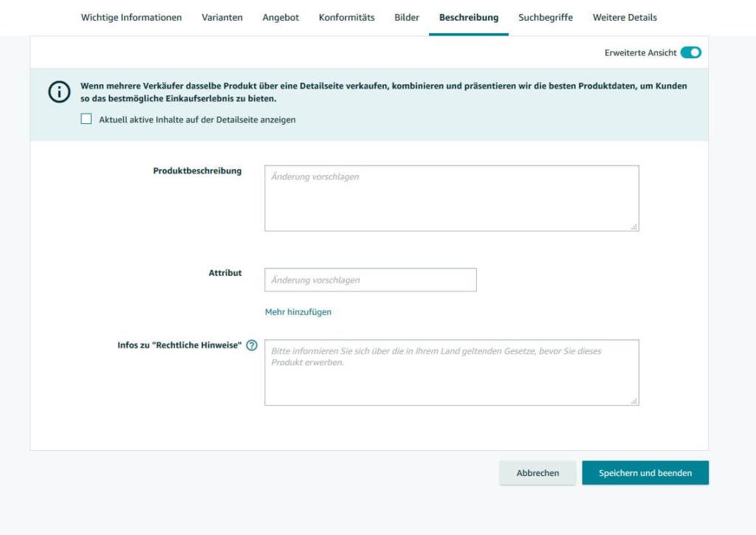The height and width of the screenshot is (535, 756).
Task: Click into the Attribut input field
Action: (x=370, y=280)
